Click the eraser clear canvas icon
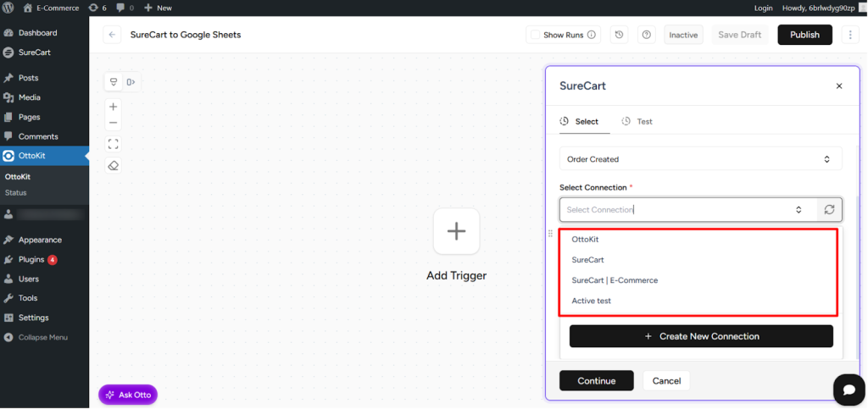 pos(114,166)
